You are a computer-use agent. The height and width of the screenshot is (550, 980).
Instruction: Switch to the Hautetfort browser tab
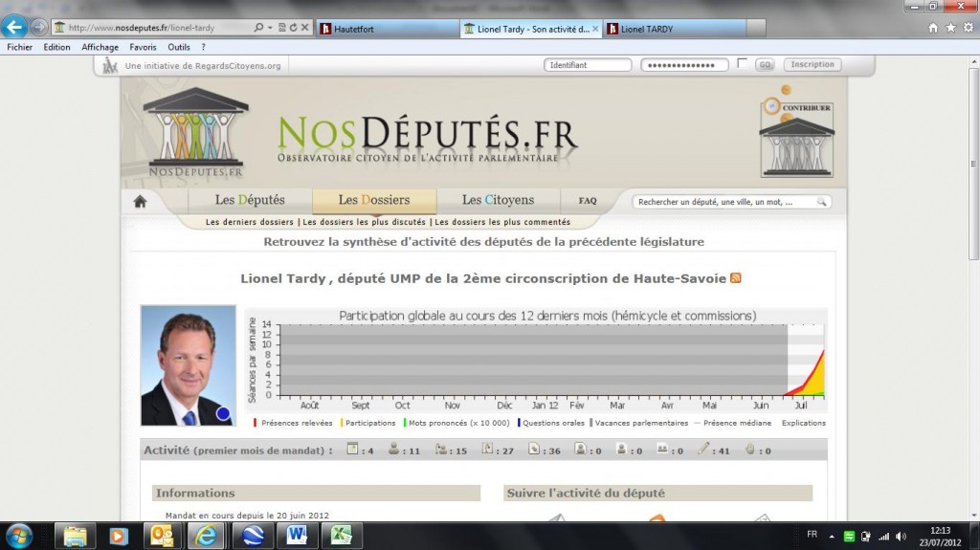pos(389,29)
